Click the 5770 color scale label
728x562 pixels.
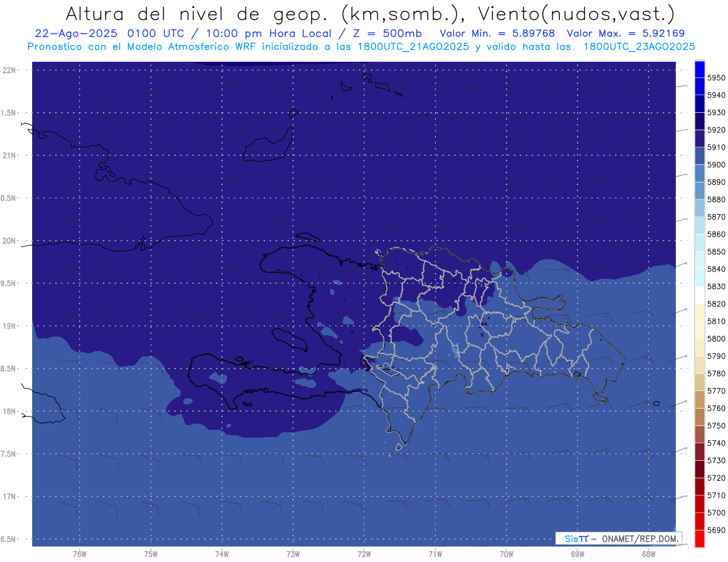716,391
